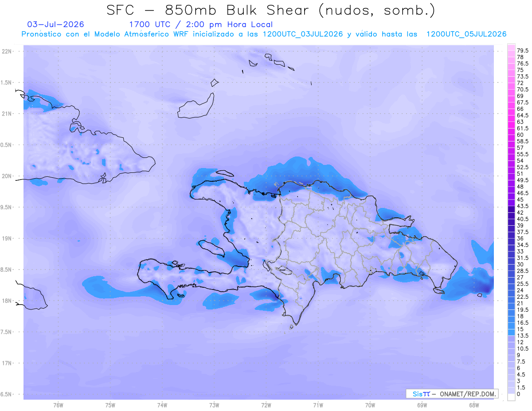Viewport: 532px width, 411px height.
Task: Click the "7.5N" latitude label
Action: pos(6,332)
